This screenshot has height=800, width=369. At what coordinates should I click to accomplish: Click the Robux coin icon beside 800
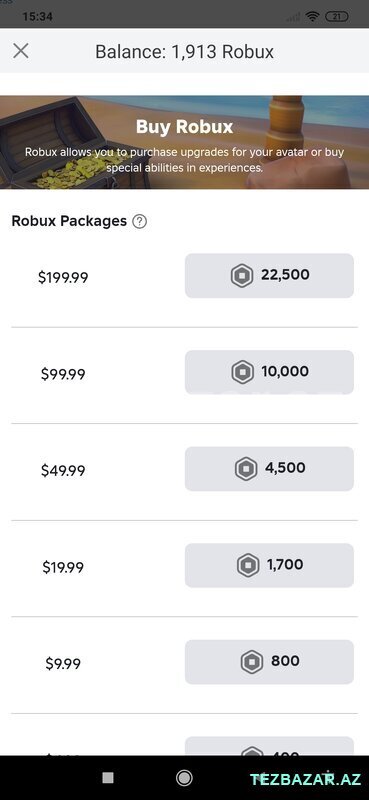click(252, 662)
